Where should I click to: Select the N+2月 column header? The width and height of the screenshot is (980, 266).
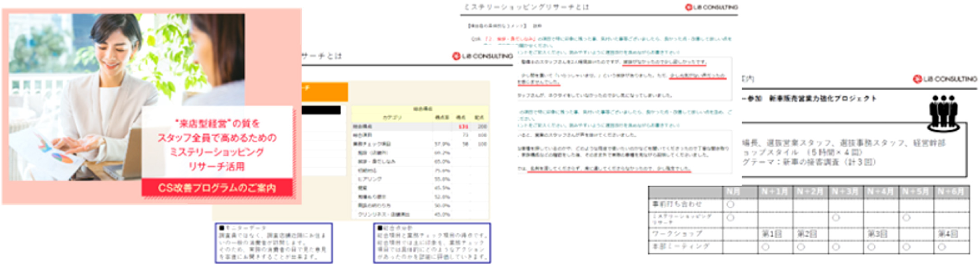click(x=810, y=192)
